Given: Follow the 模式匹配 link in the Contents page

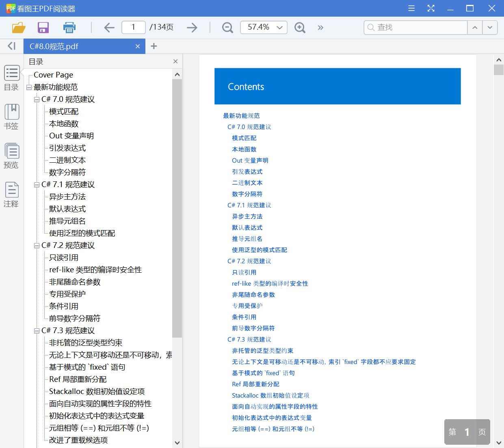Looking at the screenshot, I should pyautogui.click(x=244, y=138).
